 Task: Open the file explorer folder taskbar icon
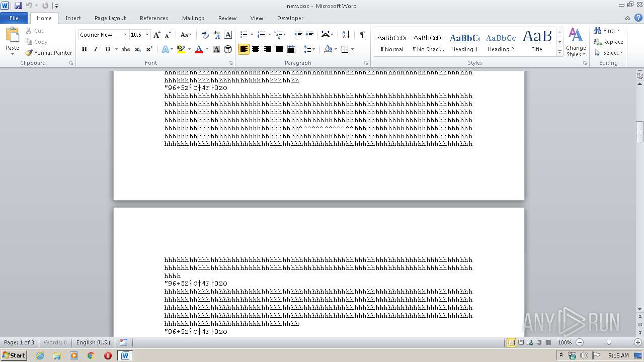(57, 355)
